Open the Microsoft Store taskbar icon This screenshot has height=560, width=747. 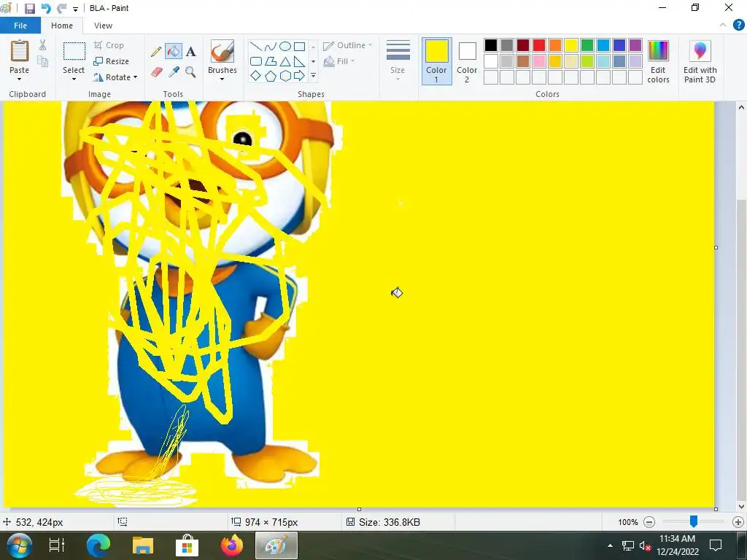(187, 545)
